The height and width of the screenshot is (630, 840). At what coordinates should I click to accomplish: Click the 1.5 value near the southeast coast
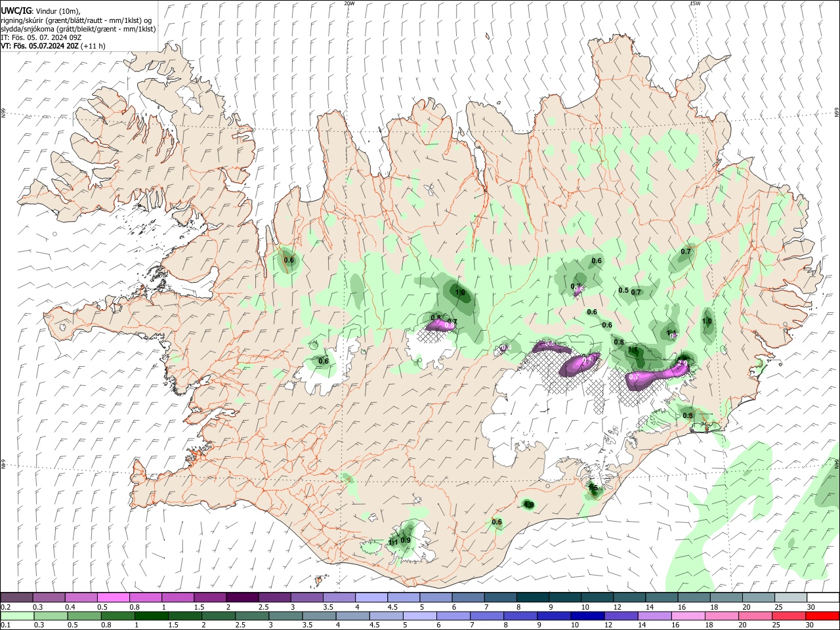point(593,488)
